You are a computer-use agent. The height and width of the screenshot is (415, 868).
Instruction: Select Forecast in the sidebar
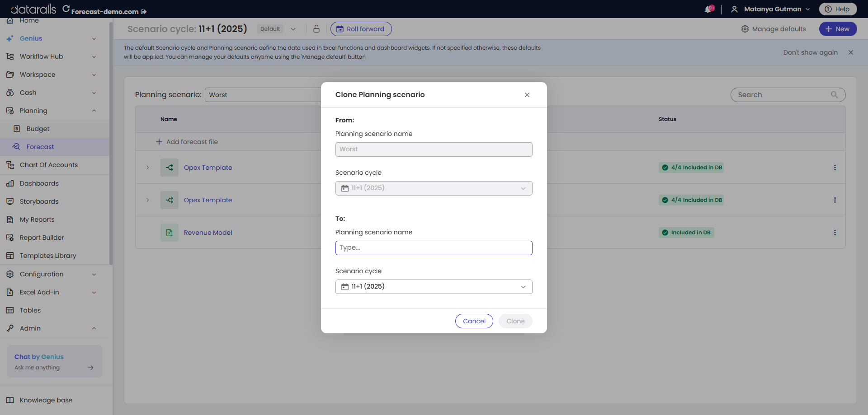point(54,147)
